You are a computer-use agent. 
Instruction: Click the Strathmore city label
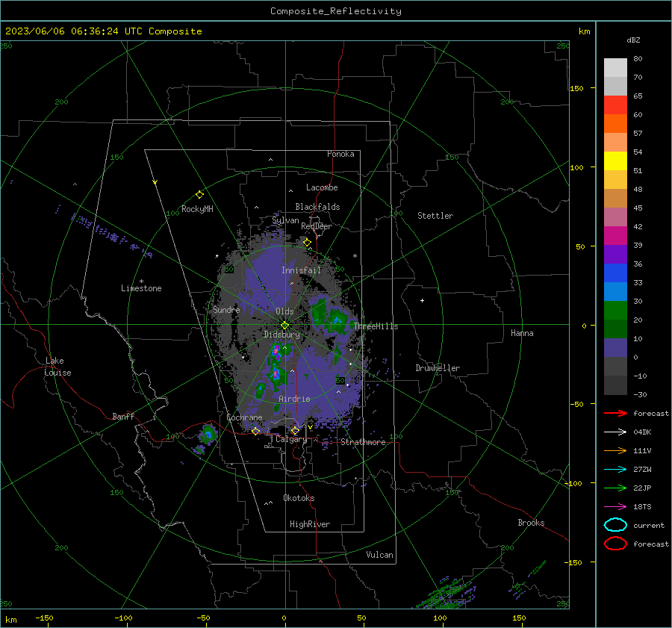click(x=363, y=442)
